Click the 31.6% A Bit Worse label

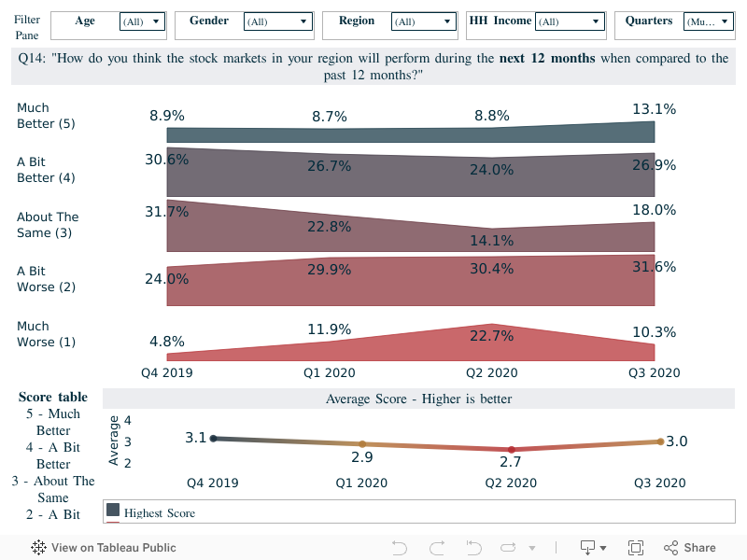pyautogui.click(x=655, y=267)
